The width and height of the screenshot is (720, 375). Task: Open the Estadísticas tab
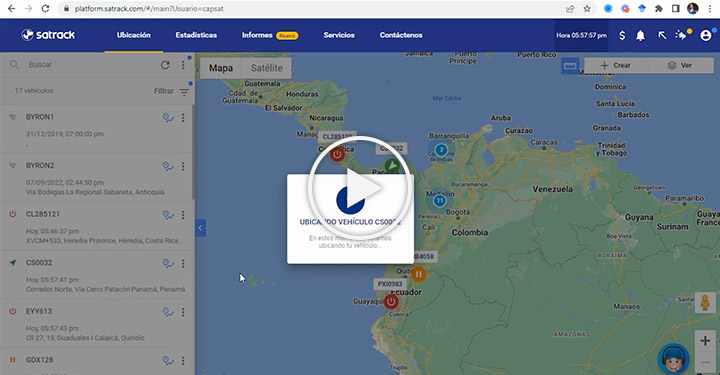point(196,35)
